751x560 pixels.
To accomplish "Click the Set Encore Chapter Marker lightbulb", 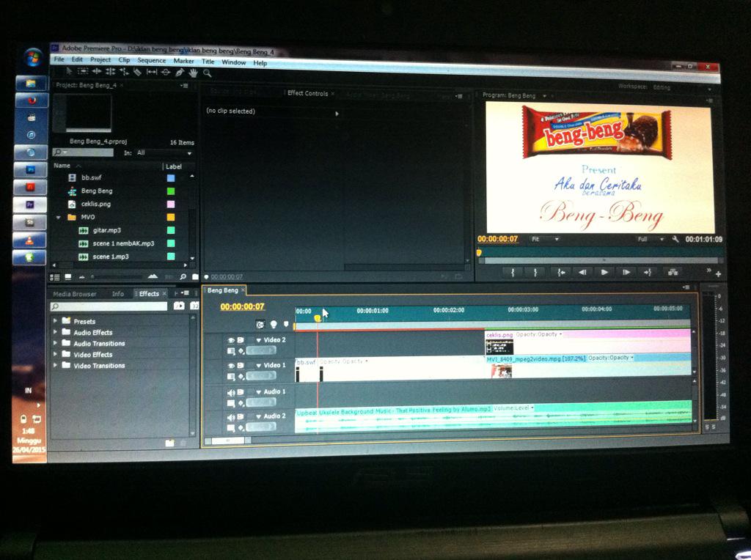I will [x=274, y=325].
